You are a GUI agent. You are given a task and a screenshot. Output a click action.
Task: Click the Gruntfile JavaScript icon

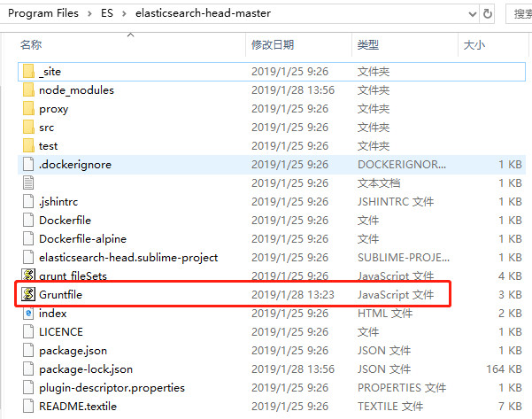[x=28, y=294]
